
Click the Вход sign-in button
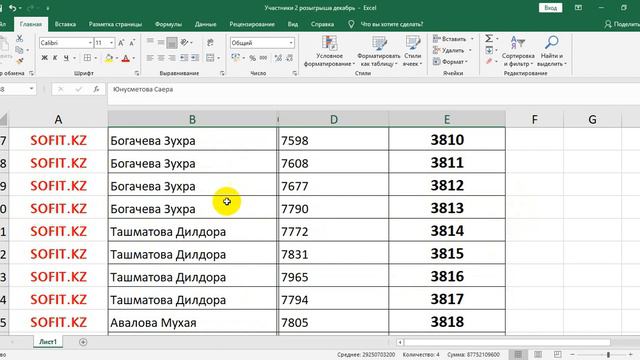(550, 8)
